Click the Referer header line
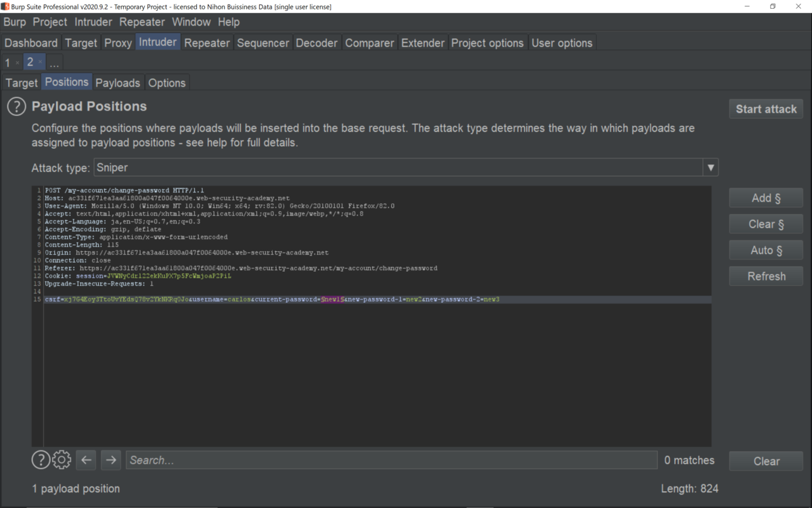812x508 pixels. (x=241, y=268)
